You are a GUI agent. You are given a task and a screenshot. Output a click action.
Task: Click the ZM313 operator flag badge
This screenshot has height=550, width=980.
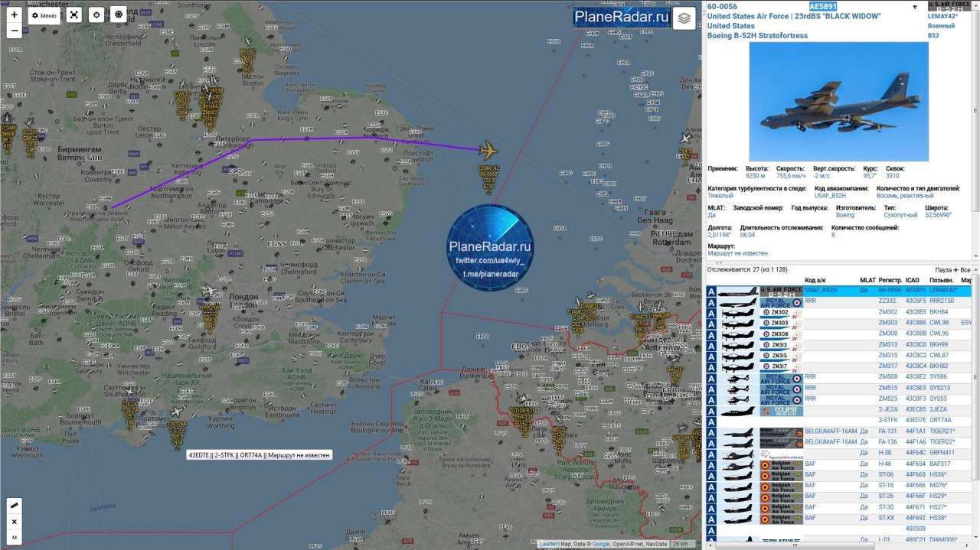coord(781,345)
